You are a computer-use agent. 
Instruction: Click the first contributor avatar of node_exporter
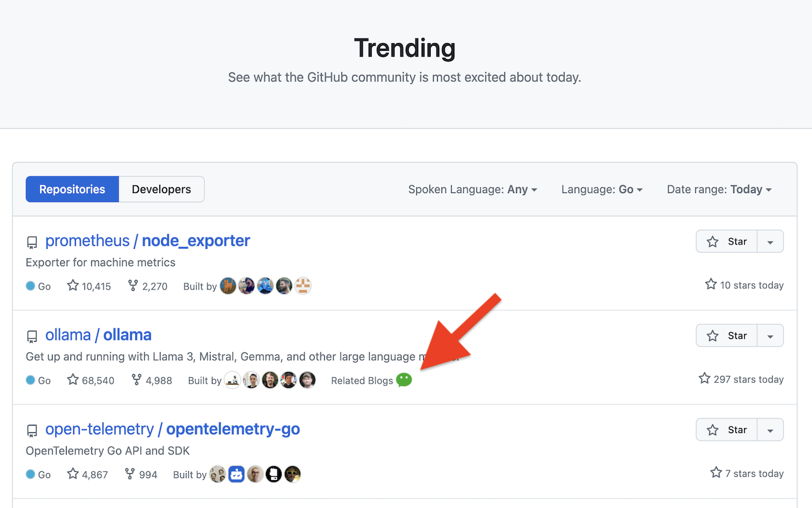click(228, 286)
